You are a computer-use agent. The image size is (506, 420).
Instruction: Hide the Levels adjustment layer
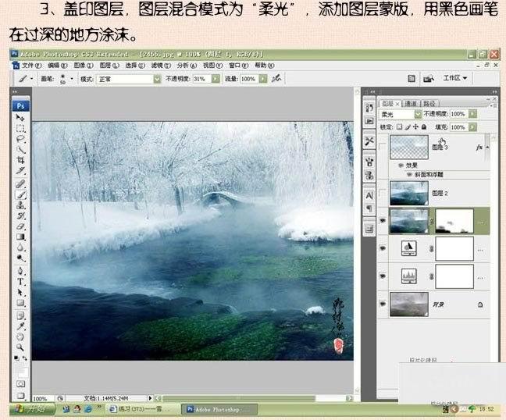pos(383,276)
